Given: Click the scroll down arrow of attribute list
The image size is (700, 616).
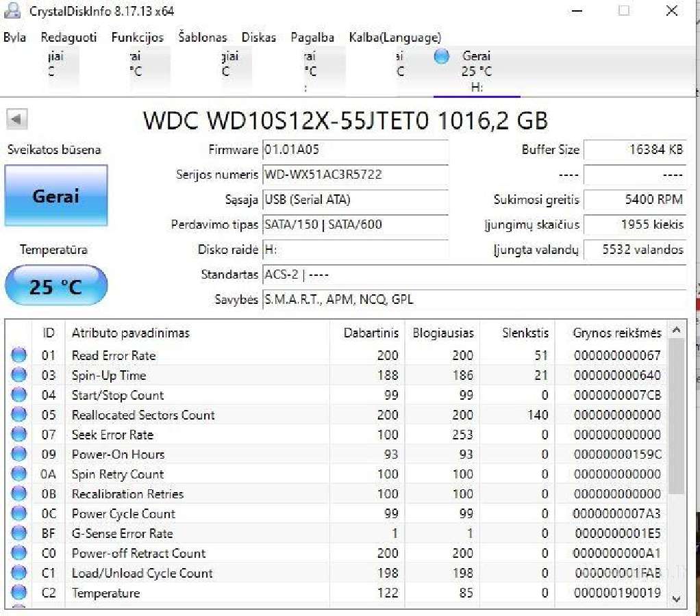Looking at the screenshot, I should point(676,599).
